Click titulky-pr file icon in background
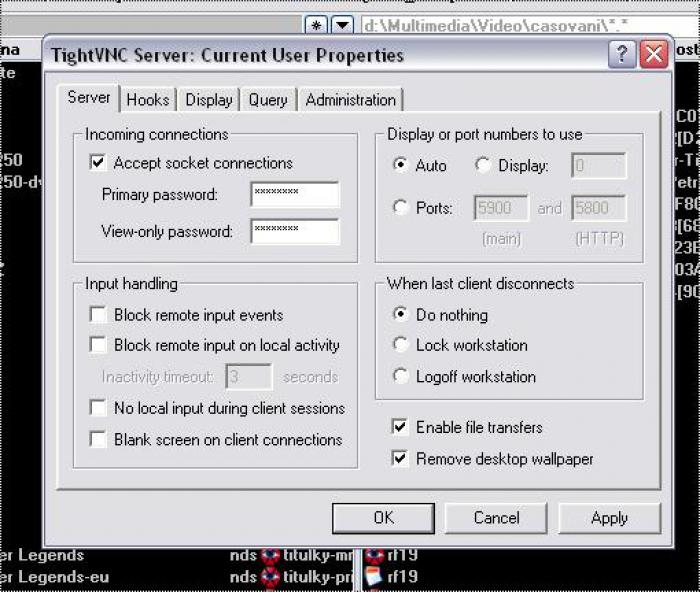Viewport: 700px width, 592px height. tap(270, 577)
